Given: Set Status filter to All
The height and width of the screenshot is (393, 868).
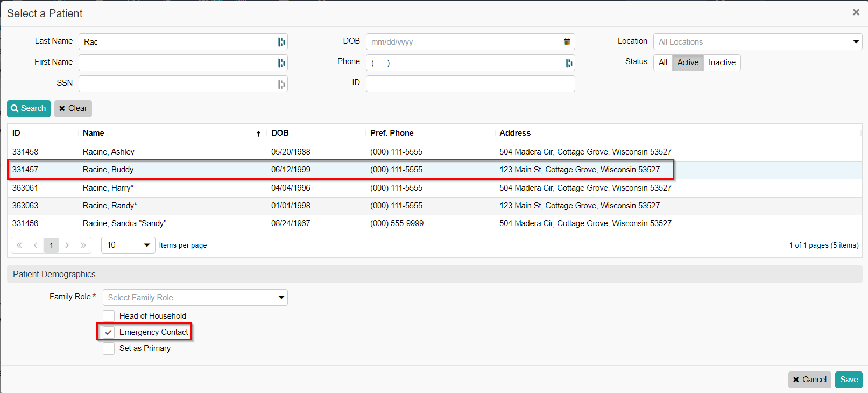Looking at the screenshot, I should click(663, 62).
